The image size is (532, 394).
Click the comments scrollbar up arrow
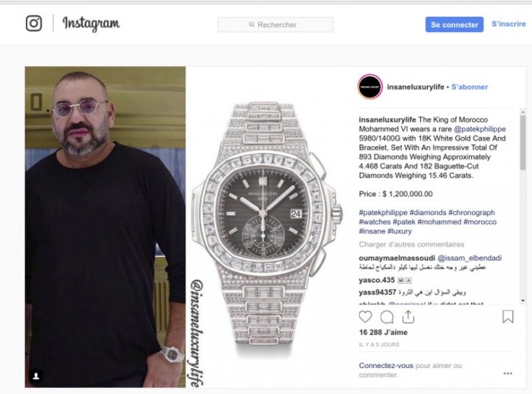pos(523,112)
